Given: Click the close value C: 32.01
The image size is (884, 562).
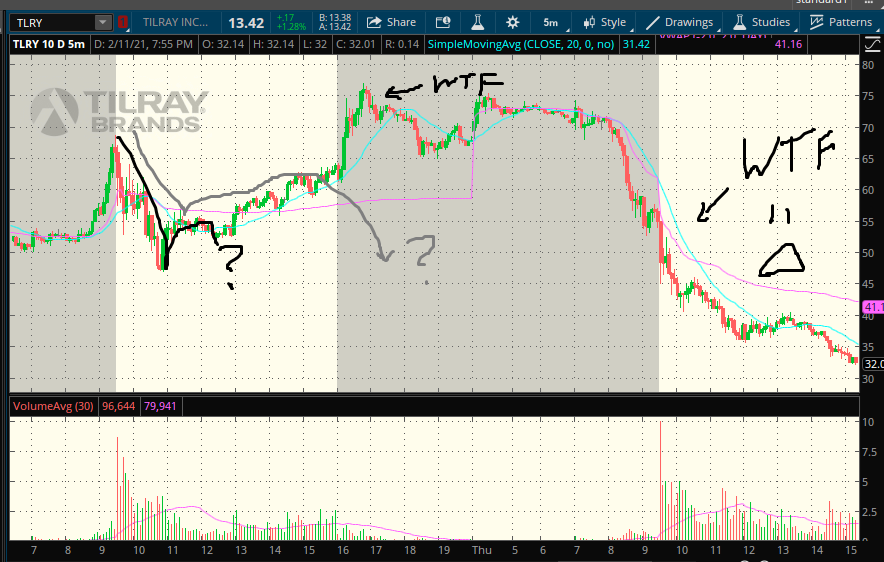Looking at the screenshot, I should pos(356,44).
